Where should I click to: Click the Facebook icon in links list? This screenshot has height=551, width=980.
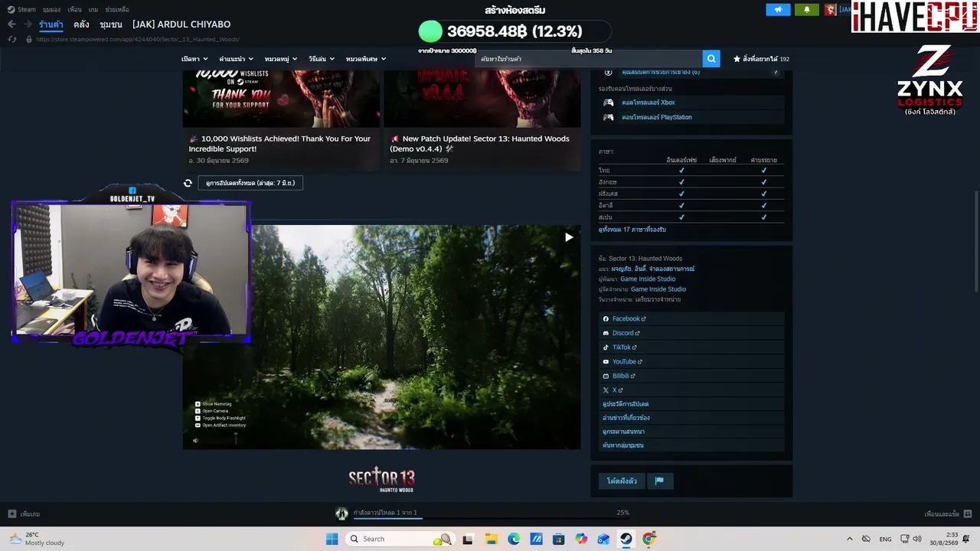606,319
